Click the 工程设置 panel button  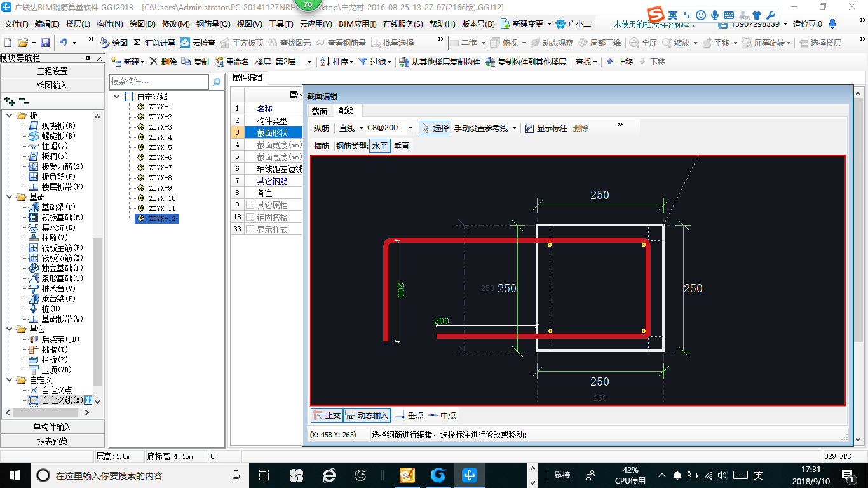[x=52, y=71]
